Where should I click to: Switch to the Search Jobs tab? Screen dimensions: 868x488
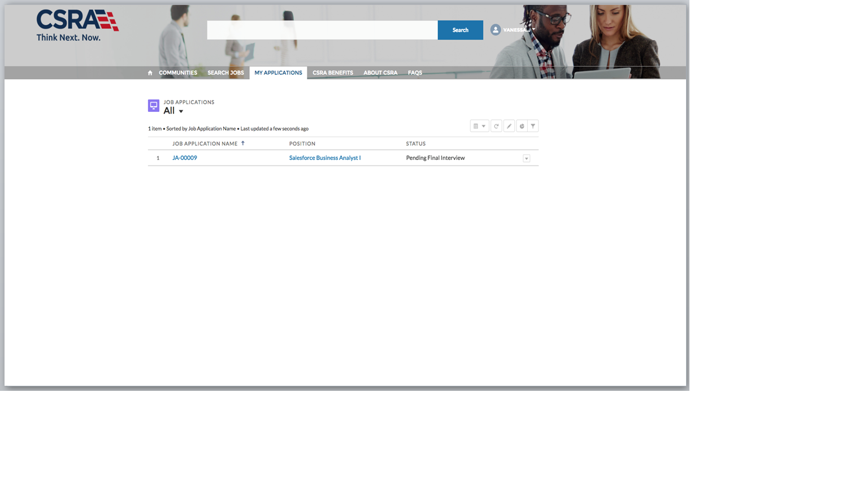225,72
